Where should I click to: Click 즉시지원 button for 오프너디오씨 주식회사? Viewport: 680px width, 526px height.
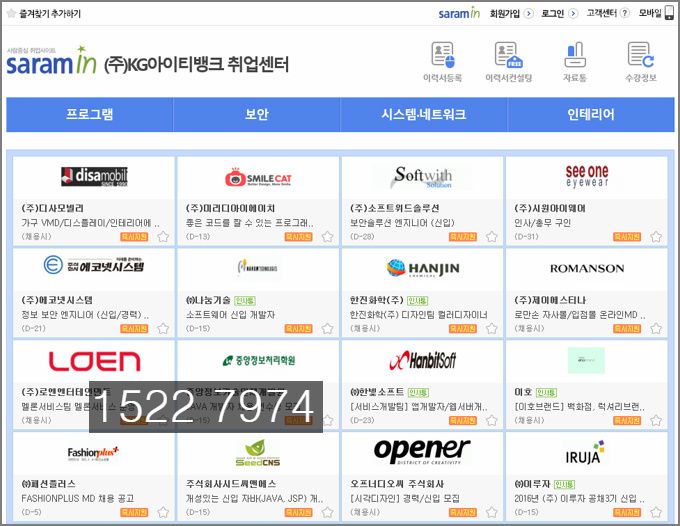[463, 513]
